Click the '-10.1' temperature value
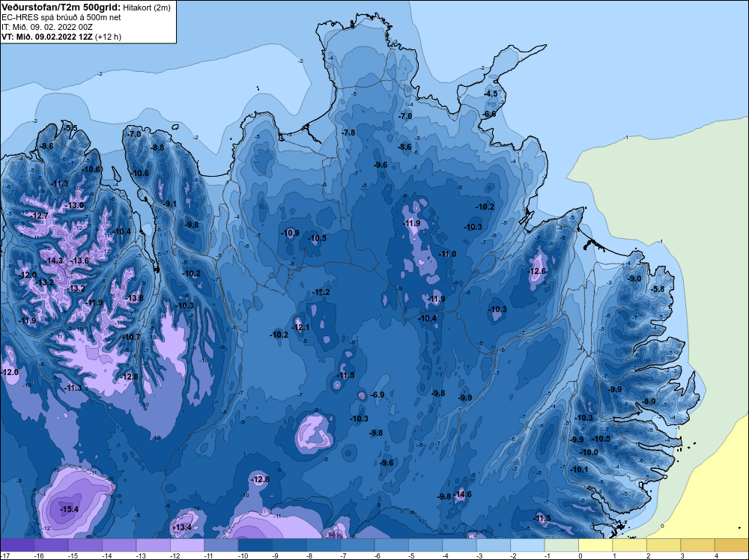Viewport: 749px width, 560px height. [580, 469]
